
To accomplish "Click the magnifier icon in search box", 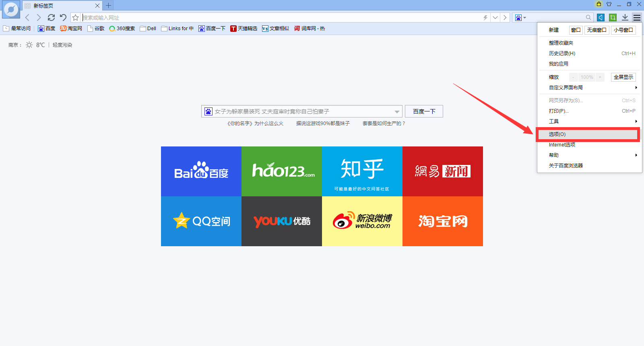I will (x=588, y=17).
